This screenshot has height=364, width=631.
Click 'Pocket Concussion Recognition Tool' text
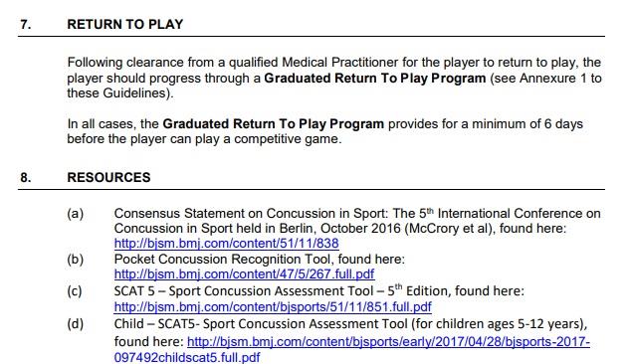(x=223, y=259)
